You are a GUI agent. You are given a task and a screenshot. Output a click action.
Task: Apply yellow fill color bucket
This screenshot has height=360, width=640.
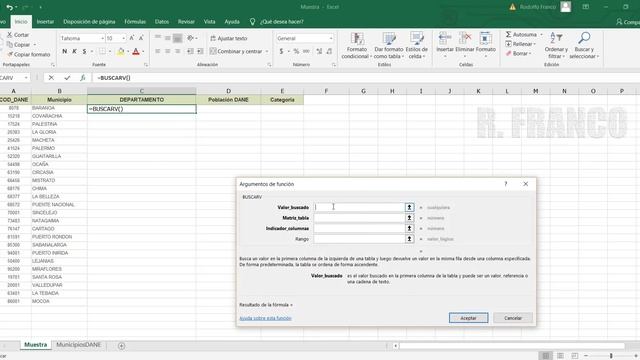pos(121,51)
